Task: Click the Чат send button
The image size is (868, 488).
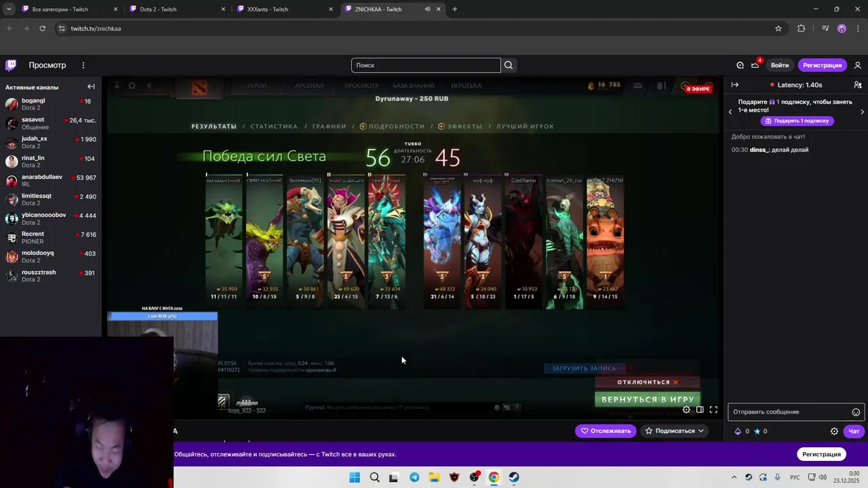Action: pyautogui.click(x=854, y=431)
